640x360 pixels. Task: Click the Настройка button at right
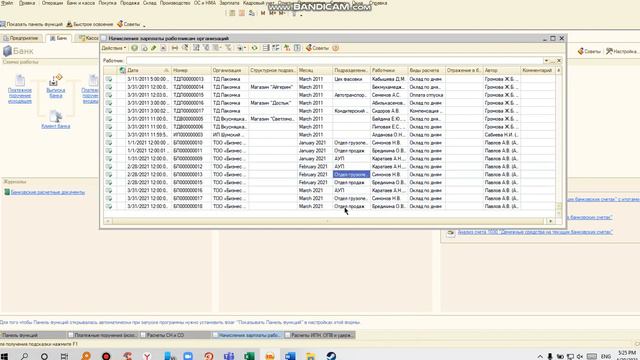click(x=622, y=51)
